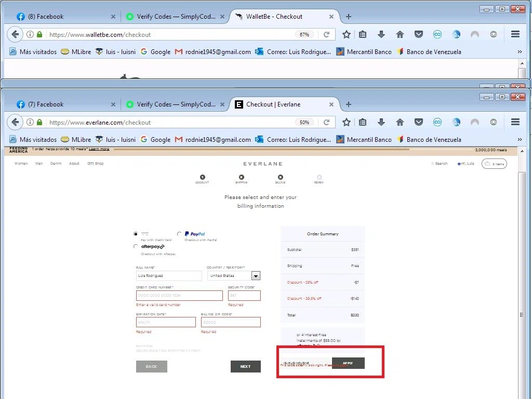Open 50% zoom indicator in Everlane address bar
Image resolution: width=532 pixels, height=399 pixels.
click(304, 123)
